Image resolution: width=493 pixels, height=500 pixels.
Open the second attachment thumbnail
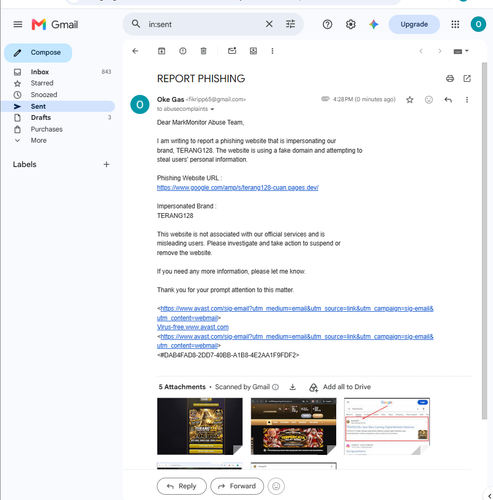point(293,426)
